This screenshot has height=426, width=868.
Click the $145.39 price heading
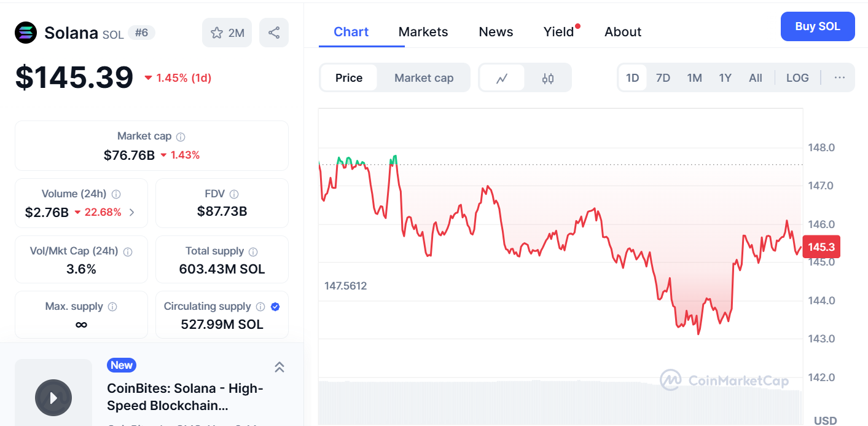point(74,77)
